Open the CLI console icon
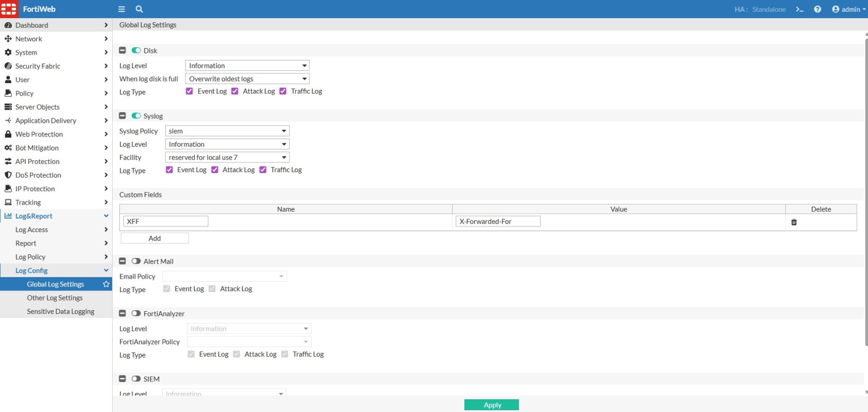The width and height of the screenshot is (868, 412). 800,9
